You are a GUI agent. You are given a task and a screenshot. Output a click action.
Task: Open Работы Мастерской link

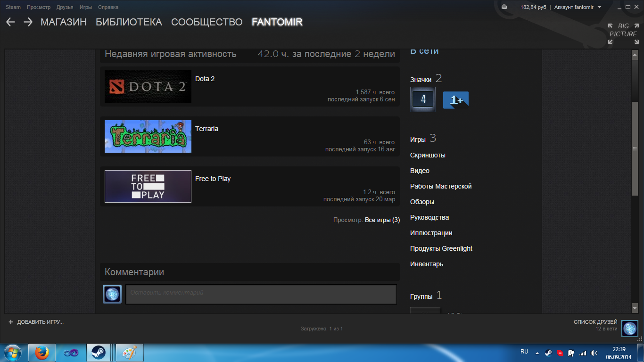tap(441, 186)
